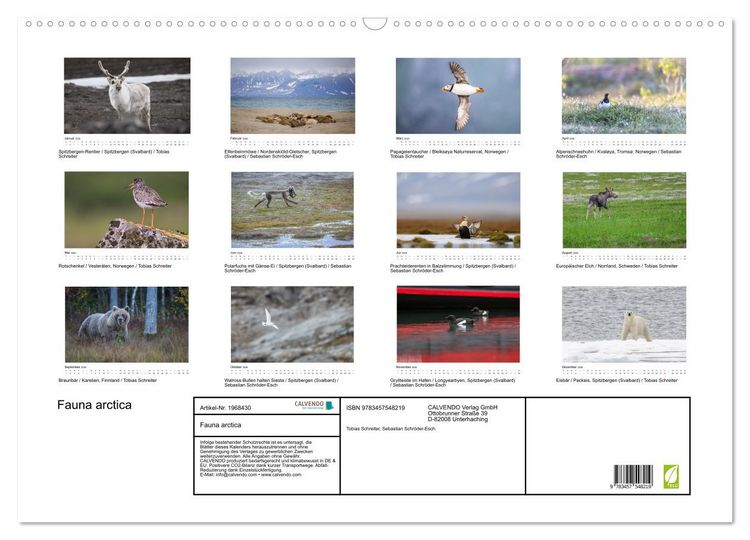Screen dimensions: 750x540
Task: Open the polar fox with goose egg photo
Action: pos(293,209)
